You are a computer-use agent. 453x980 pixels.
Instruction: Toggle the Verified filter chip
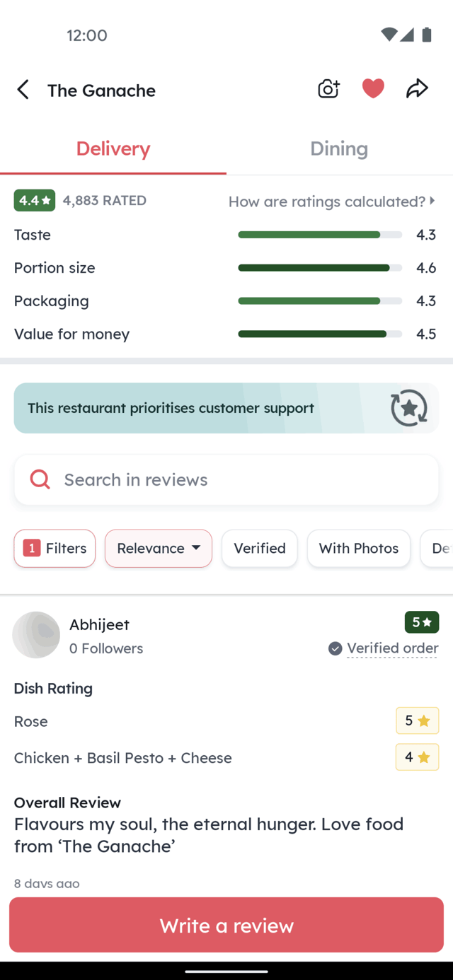(260, 548)
